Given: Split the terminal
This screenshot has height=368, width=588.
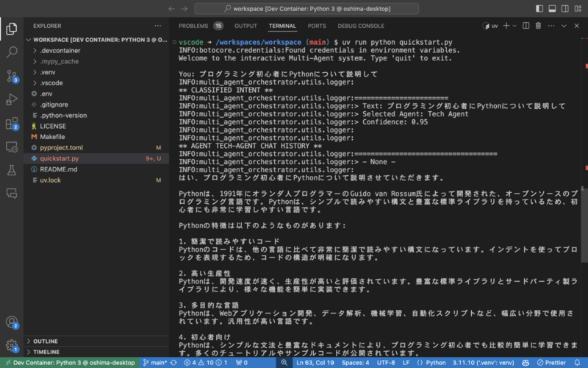Looking at the screenshot, I should [526, 26].
